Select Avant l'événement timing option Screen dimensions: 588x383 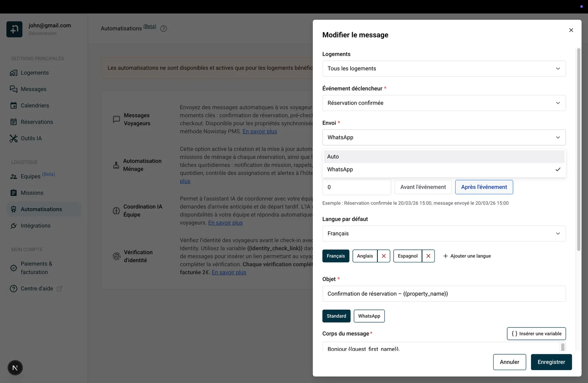[423, 187]
